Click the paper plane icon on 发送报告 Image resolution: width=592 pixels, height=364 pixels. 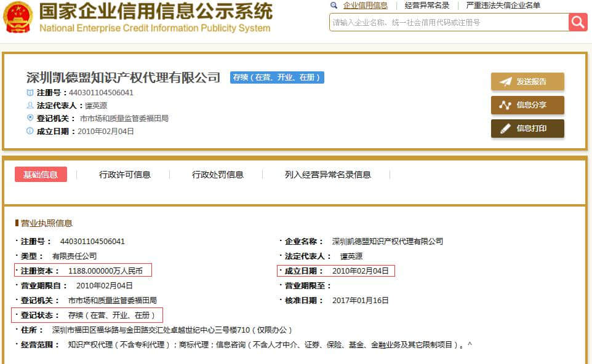tap(505, 82)
